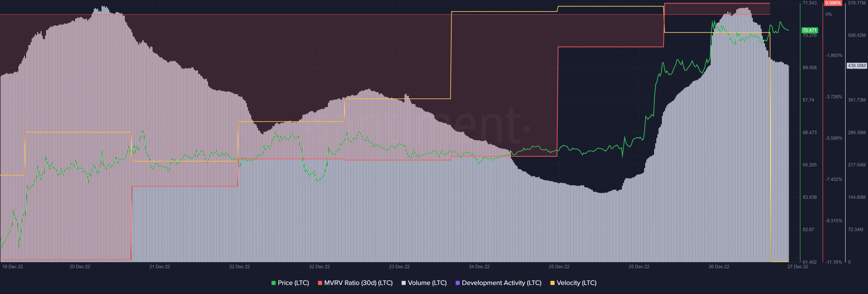Click the Velocity (LTC) legend label

pyautogui.click(x=576, y=283)
